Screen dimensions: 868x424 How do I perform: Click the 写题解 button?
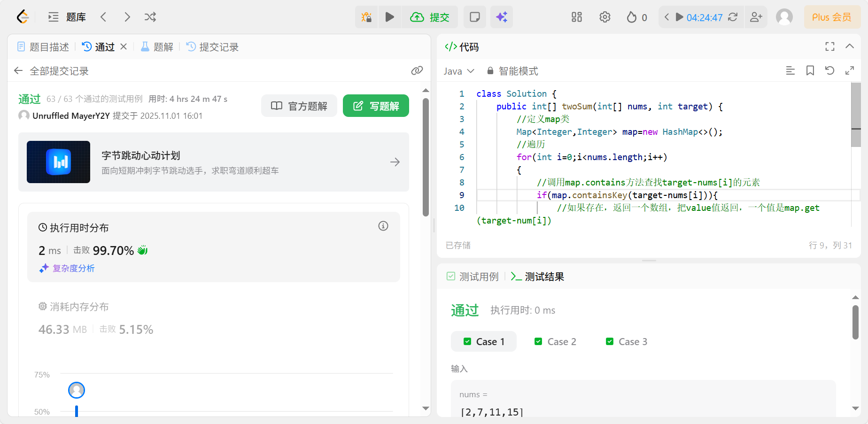tap(376, 106)
